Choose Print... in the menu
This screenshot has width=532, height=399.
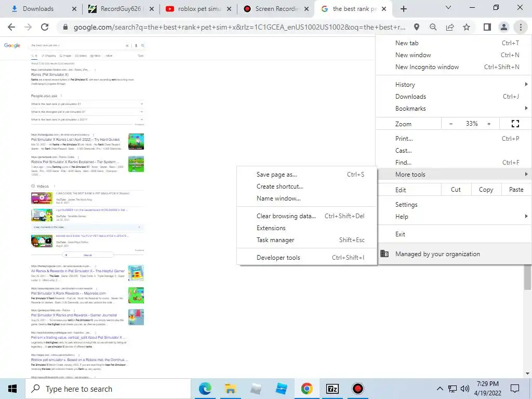pyautogui.click(x=454, y=138)
